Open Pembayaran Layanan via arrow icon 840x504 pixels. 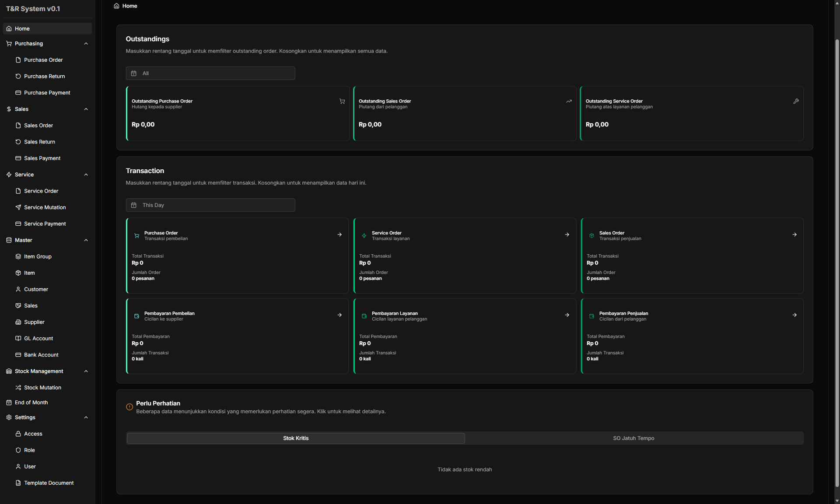pyautogui.click(x=567, y=315)
